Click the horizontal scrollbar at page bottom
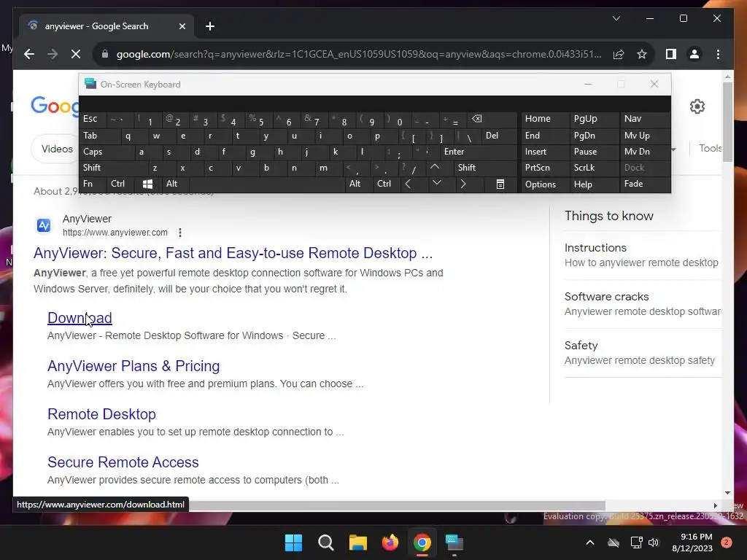This screenshot has height=560, width=747. point(398,505)
